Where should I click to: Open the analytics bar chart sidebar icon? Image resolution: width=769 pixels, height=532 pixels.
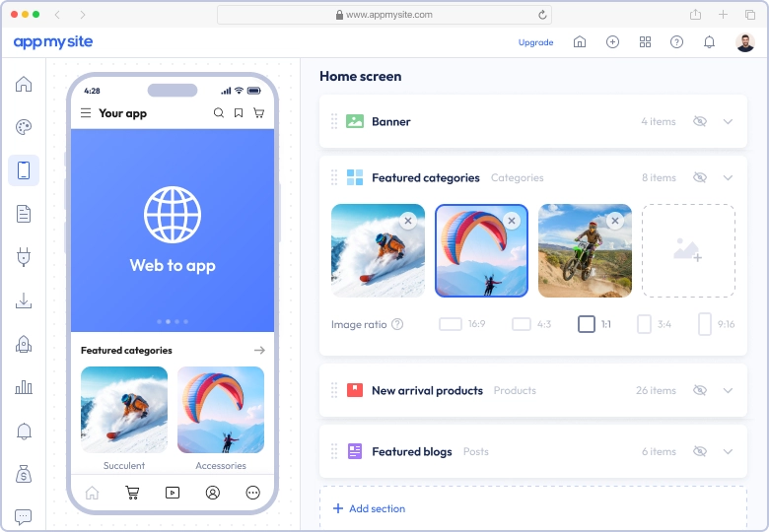click(x=24, y=387)
